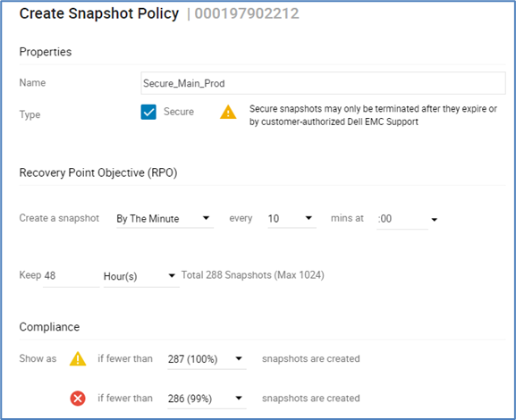Click the yellow compliance warning icon
The height and width of the screenshot is (420, 516).
pos(78,358)
